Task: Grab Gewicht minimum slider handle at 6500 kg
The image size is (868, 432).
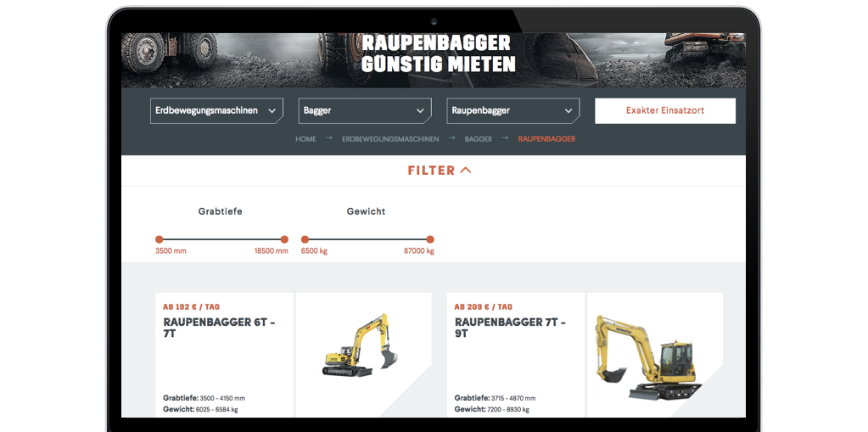Action: tap(305, 239)
